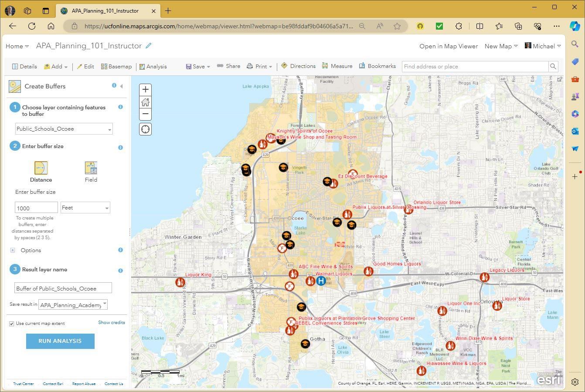585x392 pixels.
Task: Open the Contact Us footer link
Action: point(114,384)
